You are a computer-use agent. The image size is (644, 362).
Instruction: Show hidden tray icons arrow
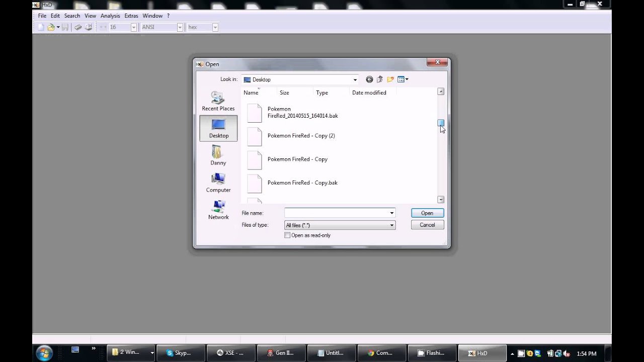click(x=513, y=353)
